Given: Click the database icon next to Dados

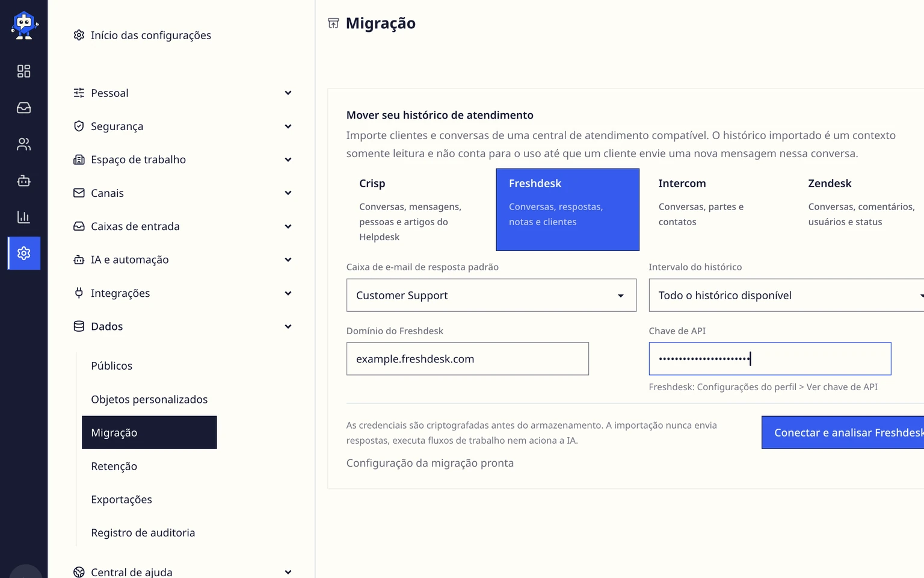Looking at the screenshot, I should pos(79,326).
